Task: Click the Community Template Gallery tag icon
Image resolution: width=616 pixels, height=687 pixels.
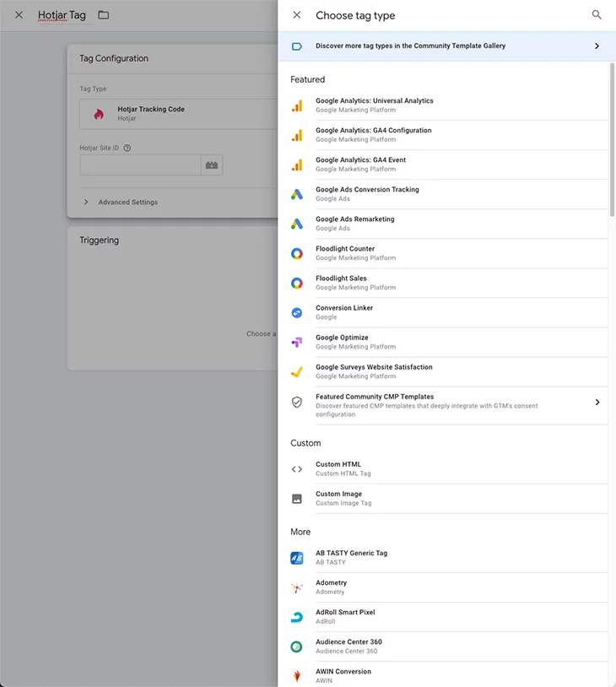Action: coord(297,46)
